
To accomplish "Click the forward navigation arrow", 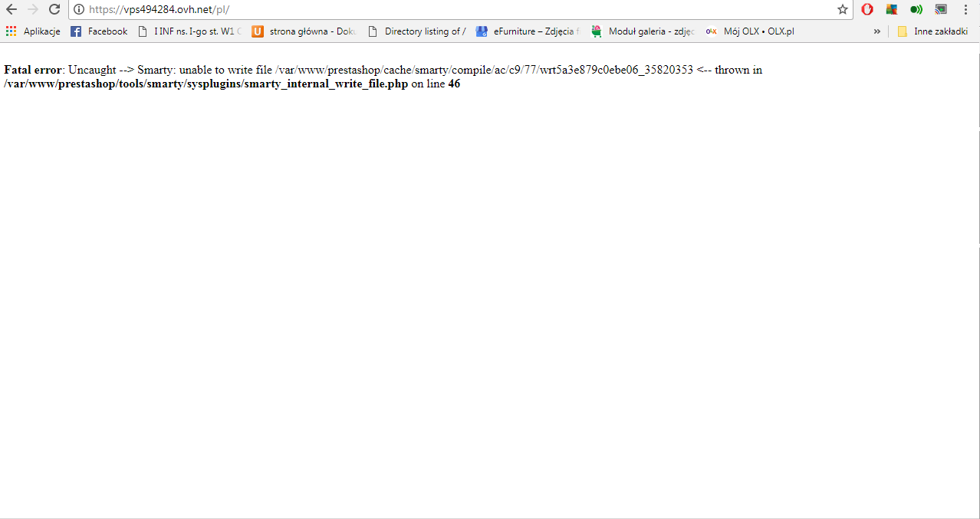I will [x=33, y=9].
